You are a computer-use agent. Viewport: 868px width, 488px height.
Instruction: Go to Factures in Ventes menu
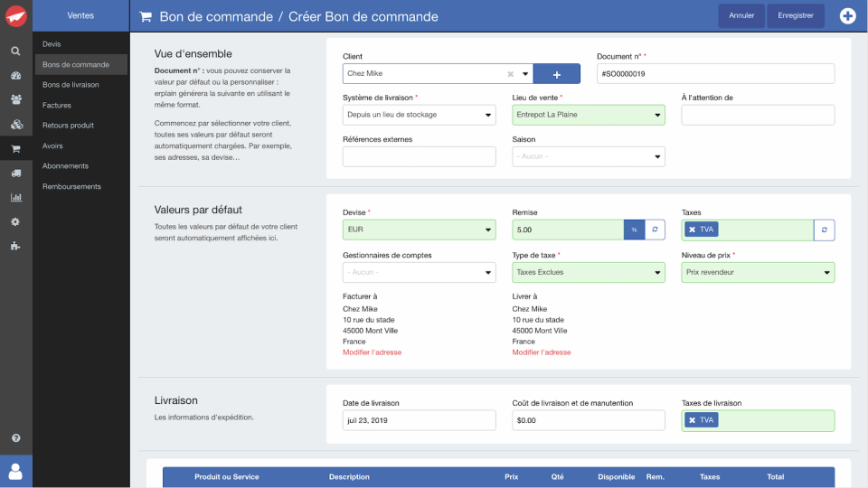coord(57,105)
